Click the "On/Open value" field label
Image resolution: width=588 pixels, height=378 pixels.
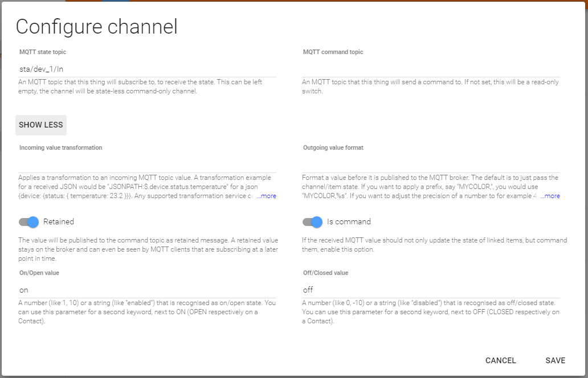click(x=39, y=273)
